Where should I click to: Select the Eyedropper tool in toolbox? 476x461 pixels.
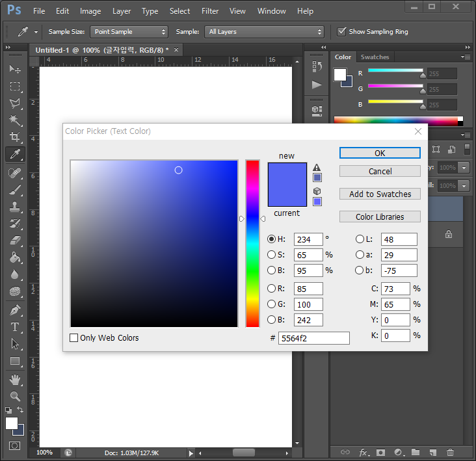(x=15, y=154)
